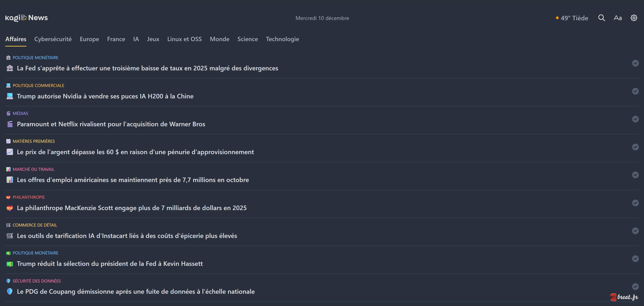Open the Kagi News logo
This screenshot has width=644, height=306.
26,17
